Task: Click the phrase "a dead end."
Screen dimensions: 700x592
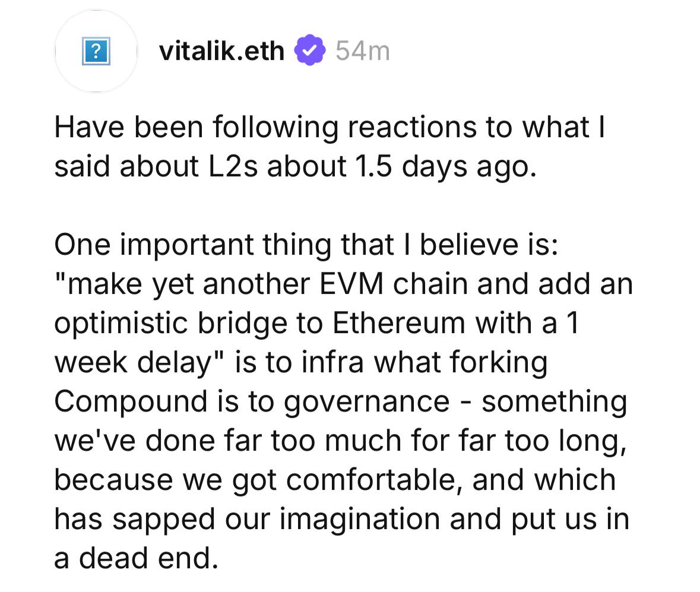Action: tap(136, 558)
